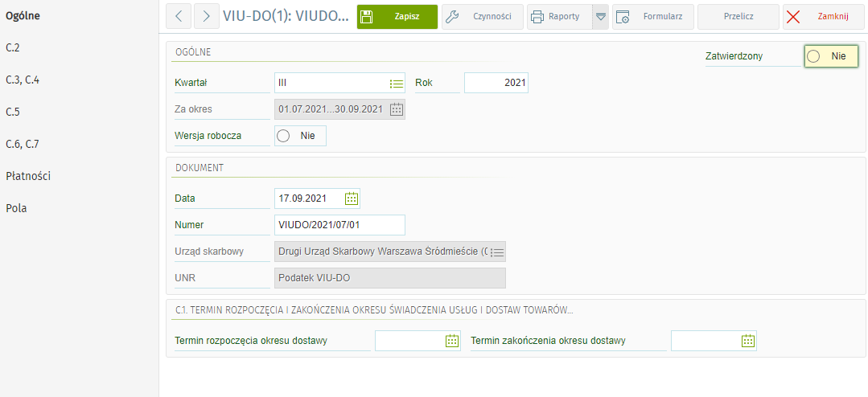Click the list icon in Urząd skarbowy field
This screenshot has width=868, height=397.
coord(497,252)
